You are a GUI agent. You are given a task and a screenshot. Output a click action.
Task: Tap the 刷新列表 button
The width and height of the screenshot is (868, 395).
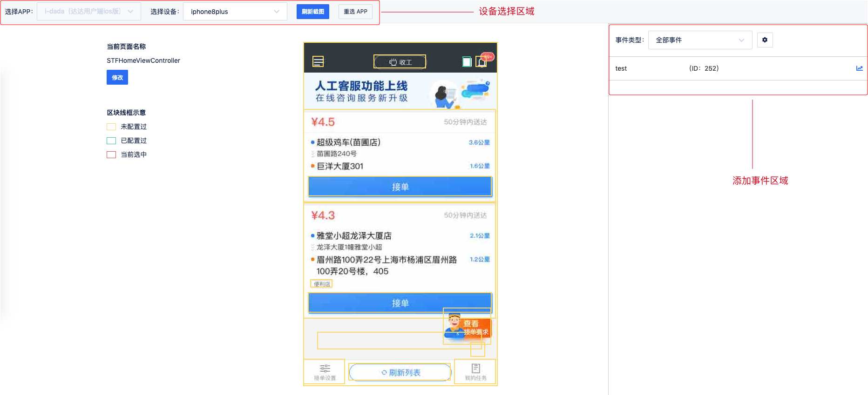400,372
